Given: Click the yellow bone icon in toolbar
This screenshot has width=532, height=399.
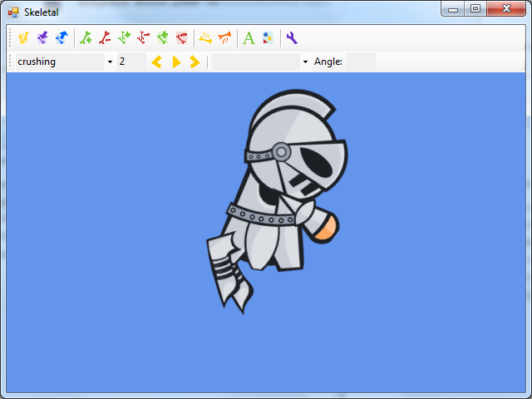Looking at the screenshot, I should click(23, 37).
